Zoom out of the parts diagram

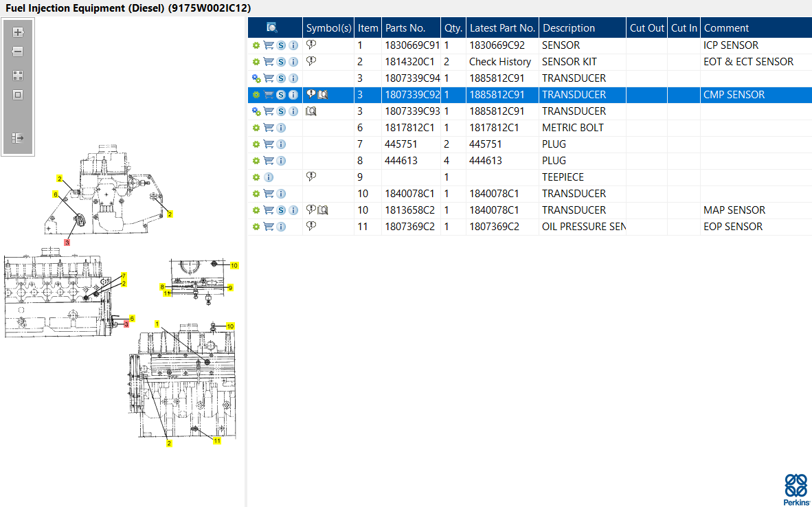click(18, 52)
